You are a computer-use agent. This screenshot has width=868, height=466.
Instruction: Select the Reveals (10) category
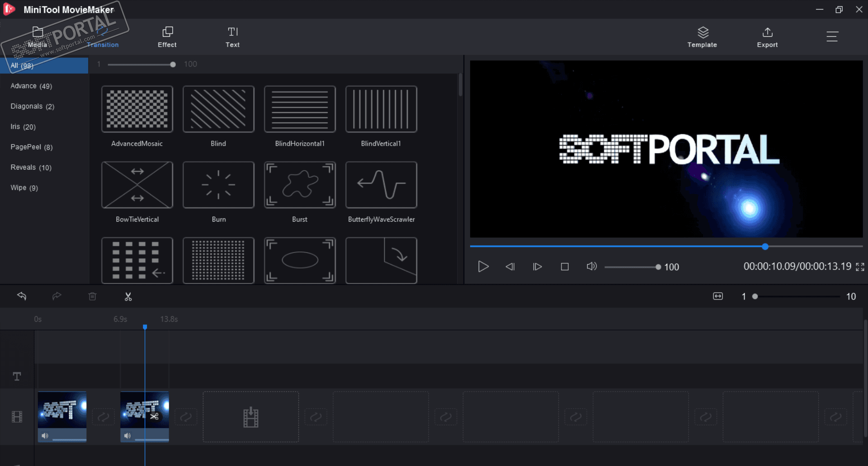point(44,167)
